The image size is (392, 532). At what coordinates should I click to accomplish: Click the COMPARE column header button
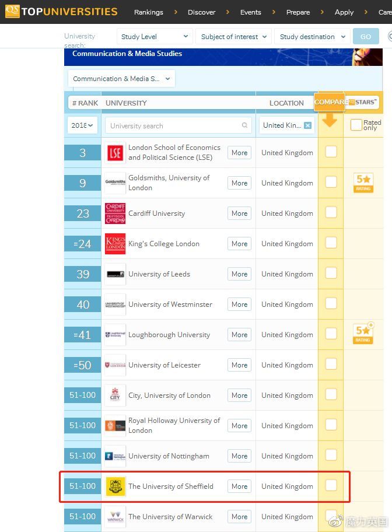point(329,101)
